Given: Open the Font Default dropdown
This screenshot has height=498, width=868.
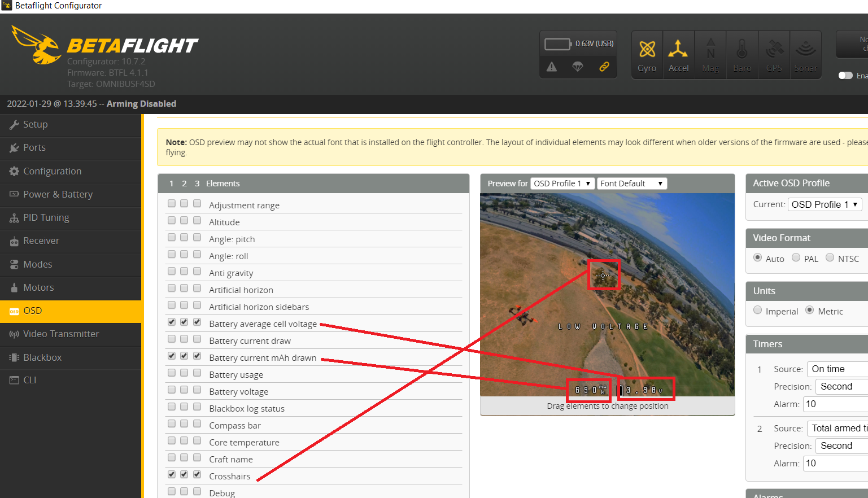Looking at the screenshot, I should click(632, 184).
